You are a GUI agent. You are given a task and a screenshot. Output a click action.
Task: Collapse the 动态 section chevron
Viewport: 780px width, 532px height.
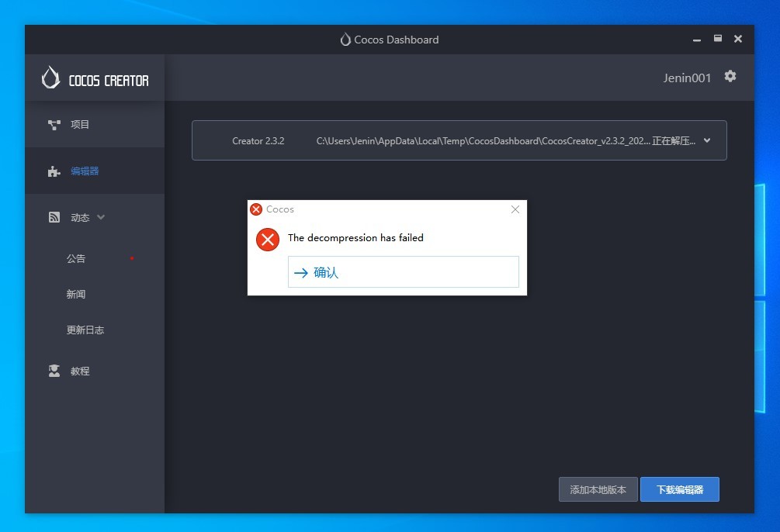pyautogui.click(x=101, y=217)
